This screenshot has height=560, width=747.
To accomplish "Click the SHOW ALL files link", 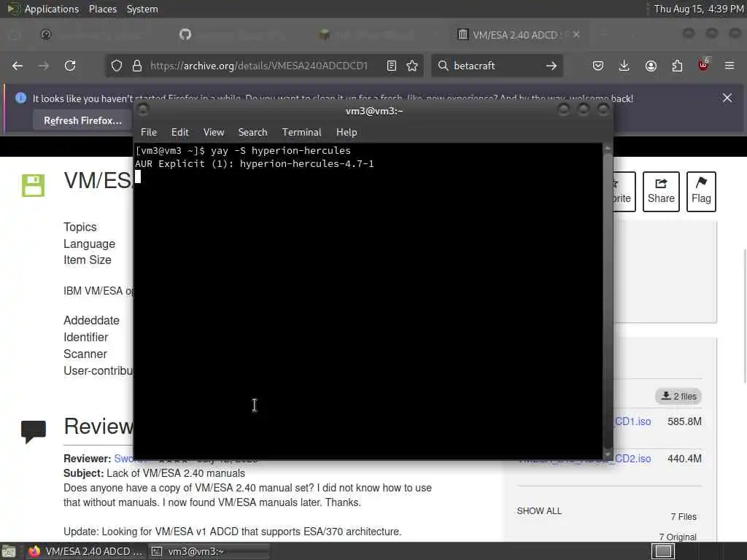I will [x=539, y=510].
